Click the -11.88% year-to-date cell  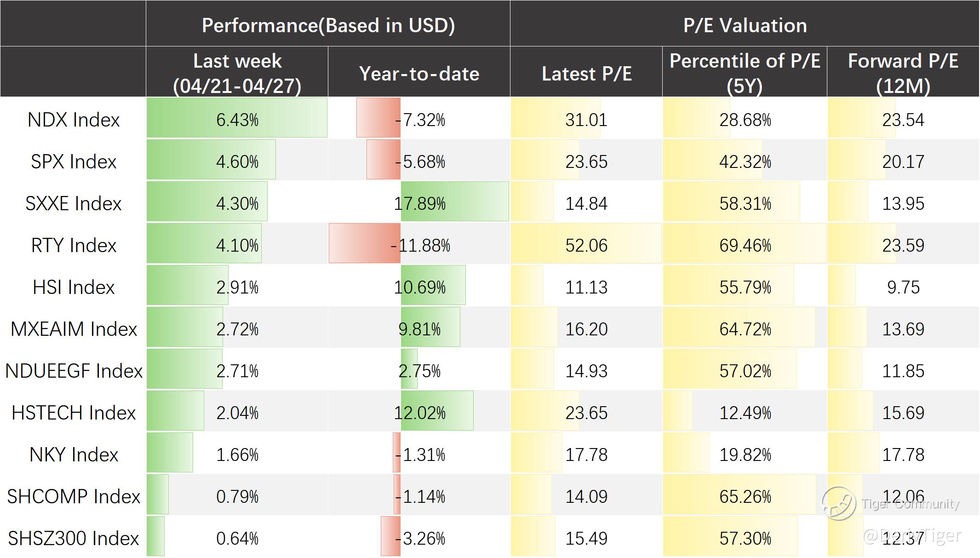pyautogui.click(x=420, y=245)
